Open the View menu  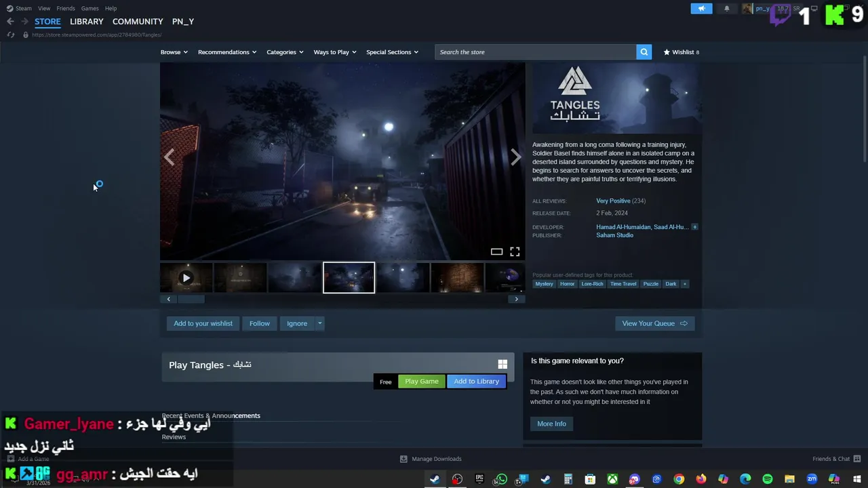pos(44,8)
